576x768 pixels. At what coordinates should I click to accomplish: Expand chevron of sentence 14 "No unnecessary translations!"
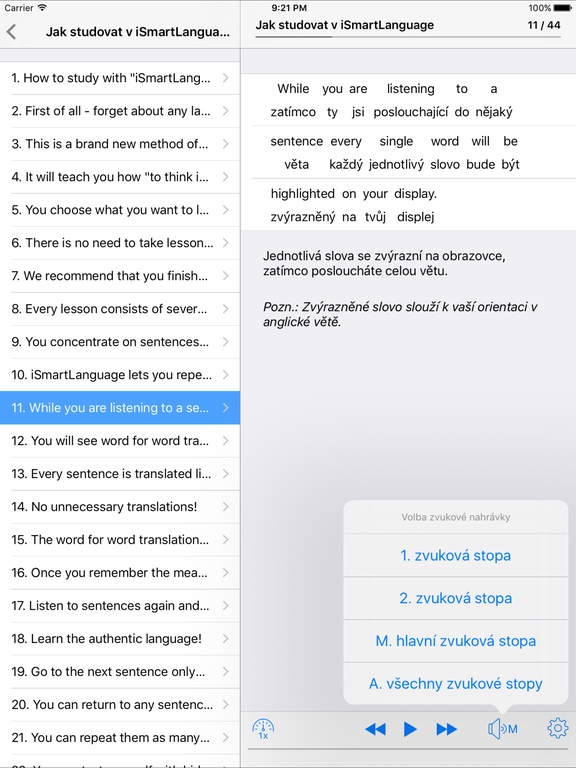(x=225, y=506)
